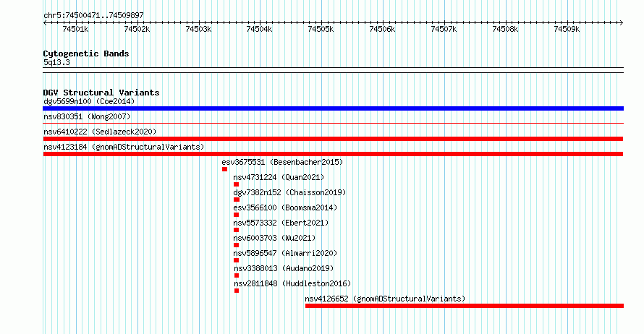Click the nsv4731224 Quan2021 red marker
644x334 pixels.
236,184
